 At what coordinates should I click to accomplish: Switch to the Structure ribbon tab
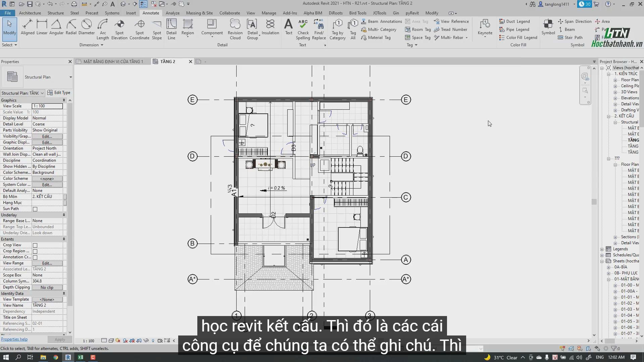click(x=55, y=13)
